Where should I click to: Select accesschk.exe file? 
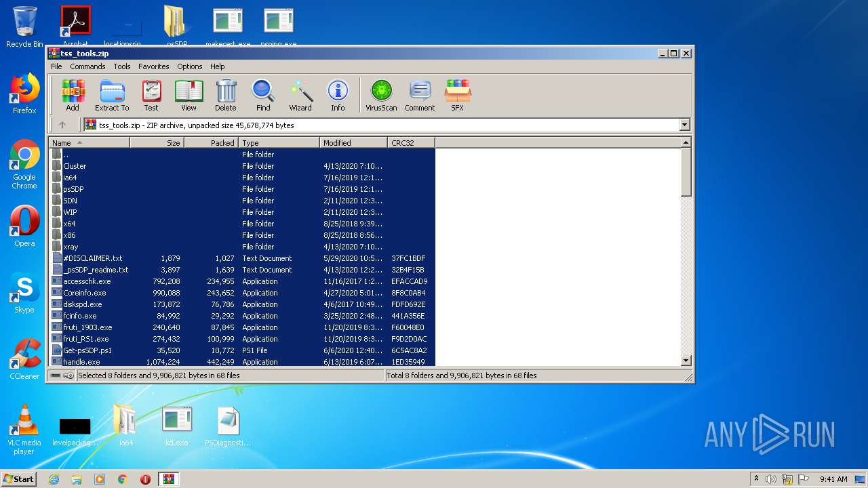[x=242, y=281]
